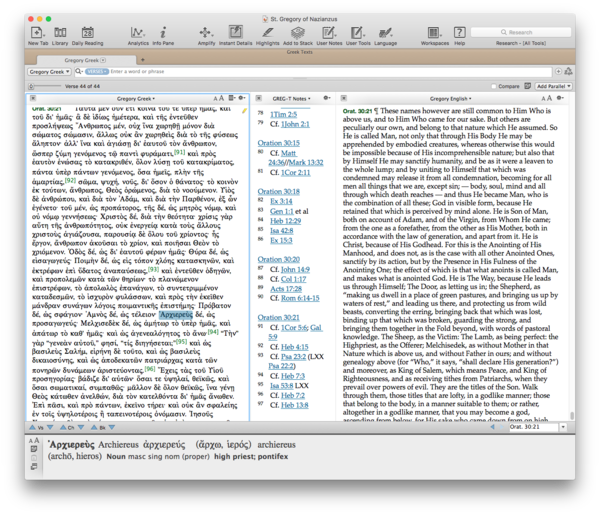Open display layout menu in Gregory Greek pane
600x515 pixels.
click(232, 98)
